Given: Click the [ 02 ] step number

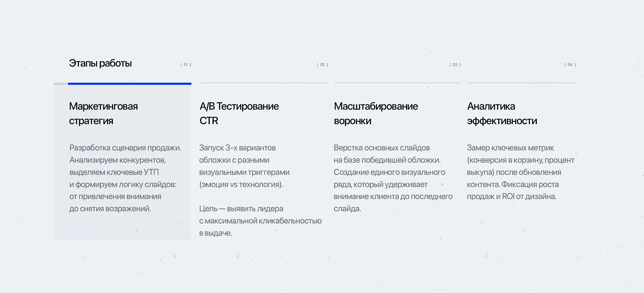Looking at the screenshot, I should [x=322, y=64].
